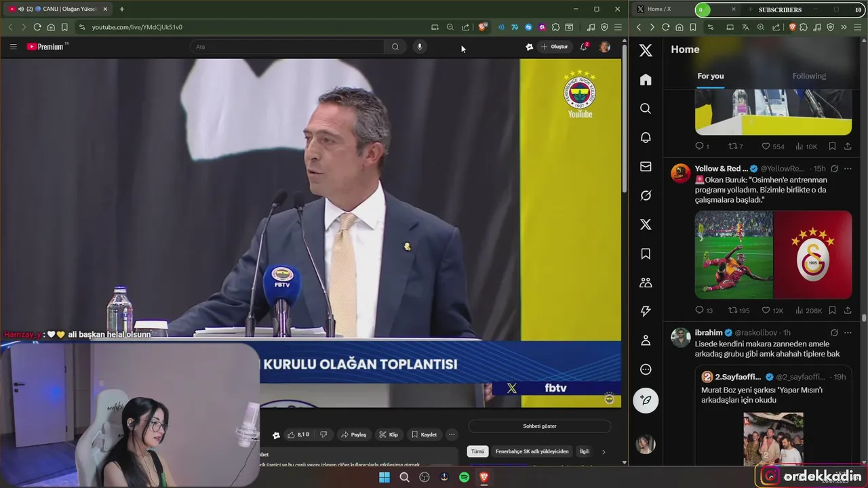Open Brave Shields in the left browser

tap(482, 27)
